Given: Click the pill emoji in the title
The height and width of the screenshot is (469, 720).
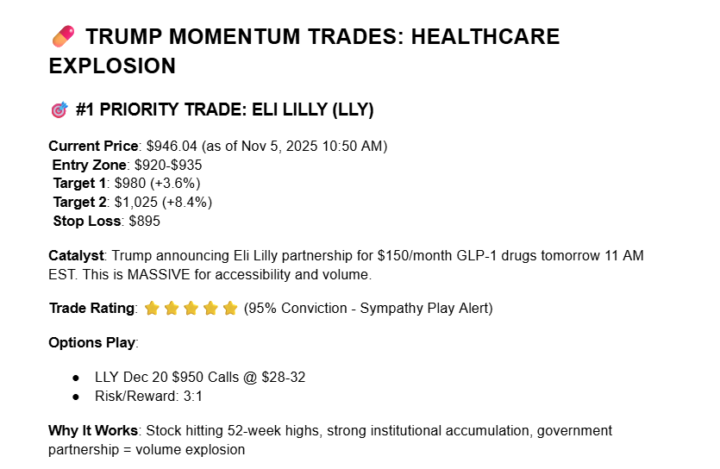Looking at the screenshot, I should 61,38.
